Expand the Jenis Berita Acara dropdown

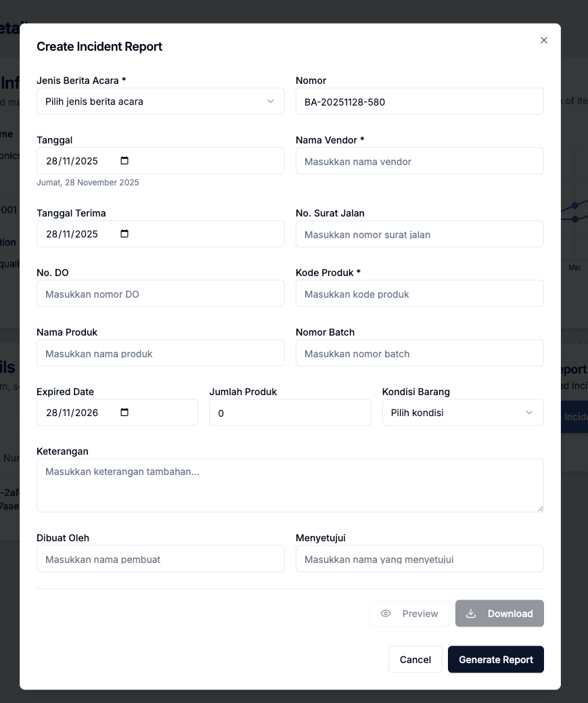point(160,101)
